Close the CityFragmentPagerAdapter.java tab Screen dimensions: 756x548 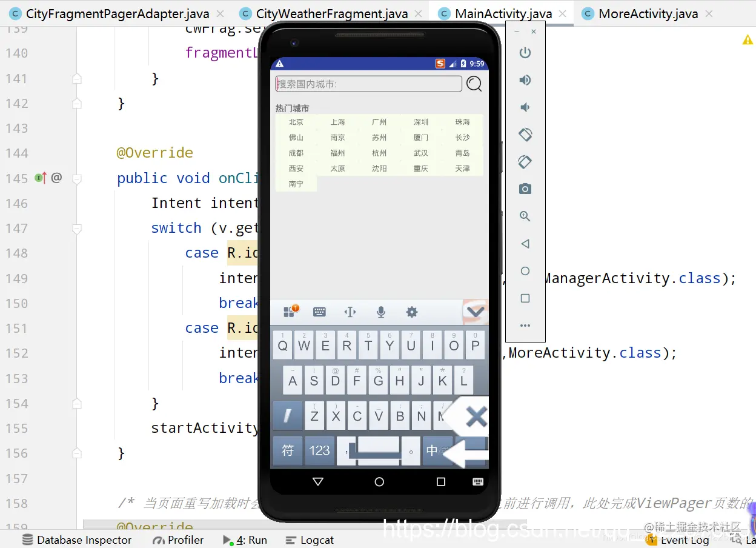point(220,13)
